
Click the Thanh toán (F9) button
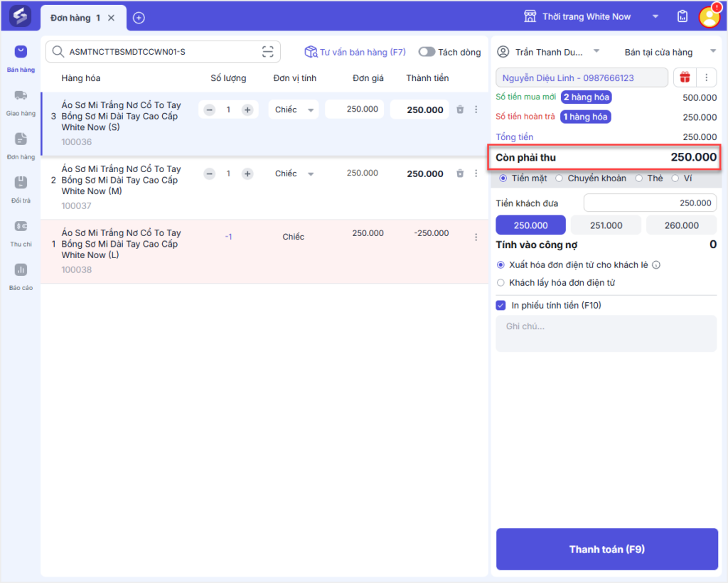pyautogui.click(x=607, y=549)
